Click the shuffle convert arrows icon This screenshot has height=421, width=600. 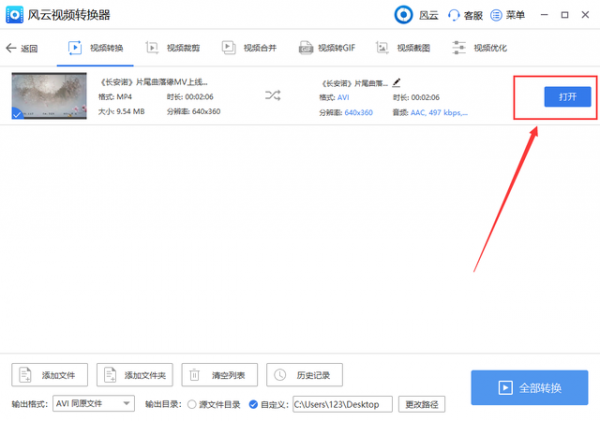click(x=273, y=95)
